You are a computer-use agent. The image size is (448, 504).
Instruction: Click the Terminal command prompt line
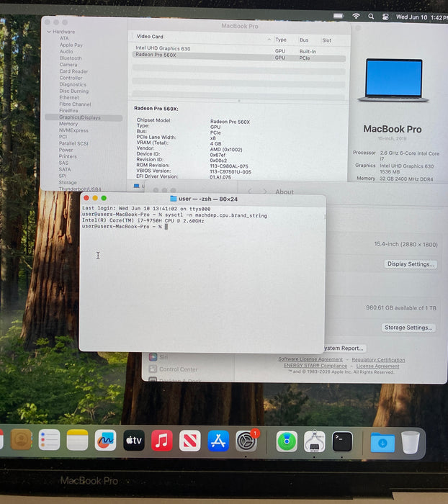coord(125,227)
